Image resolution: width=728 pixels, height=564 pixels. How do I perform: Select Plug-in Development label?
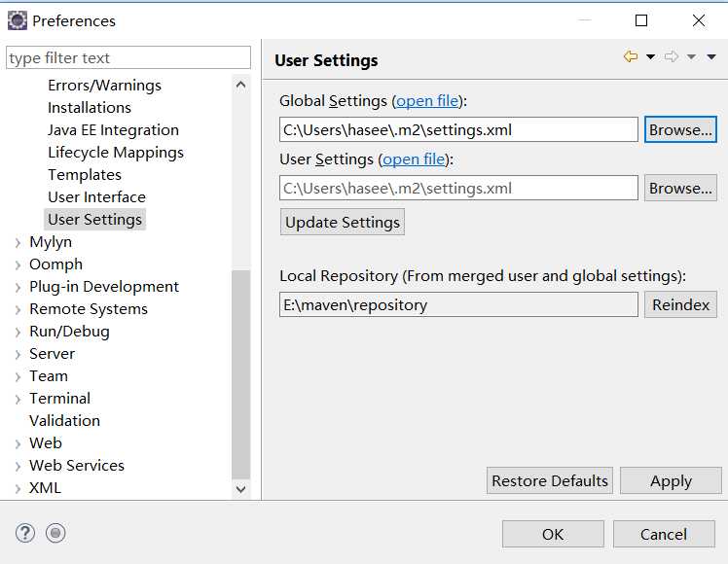pyautogui.click(x=104, y=287)
